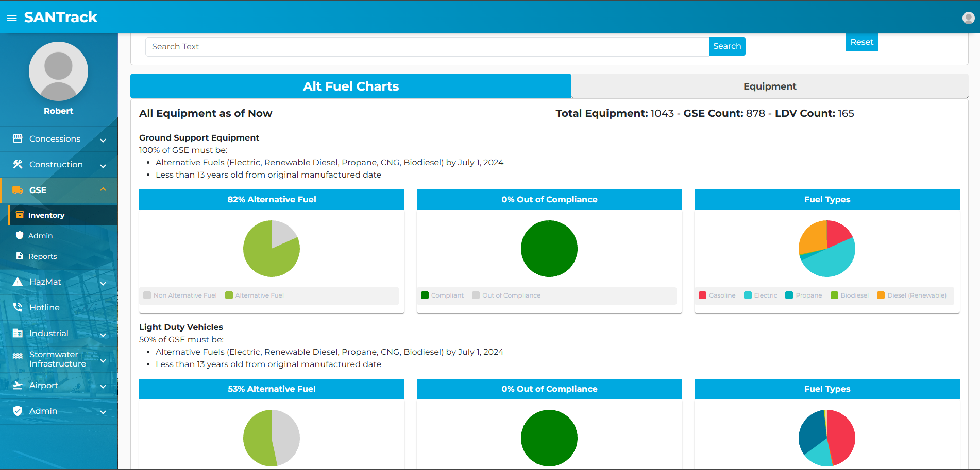980x470 pixels.
Task: Click the LDV compliance green pie chart
Action: pos(549,438)
